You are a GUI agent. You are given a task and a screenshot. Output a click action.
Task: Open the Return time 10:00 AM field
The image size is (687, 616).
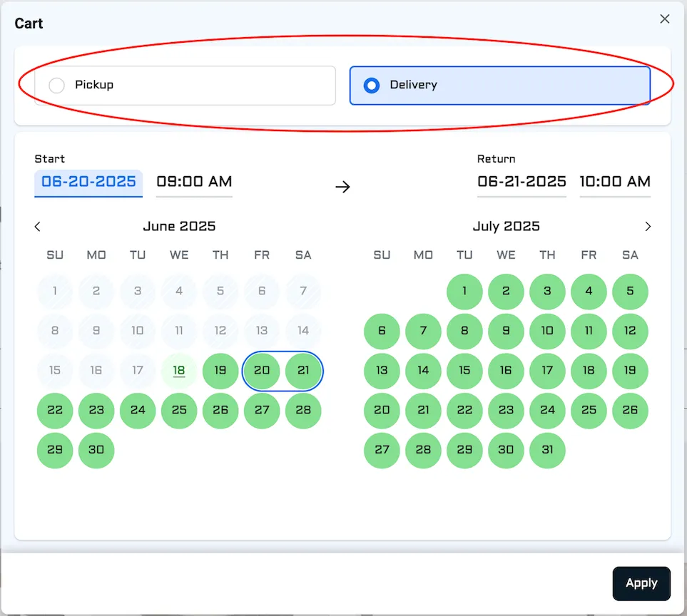(615, 182)
